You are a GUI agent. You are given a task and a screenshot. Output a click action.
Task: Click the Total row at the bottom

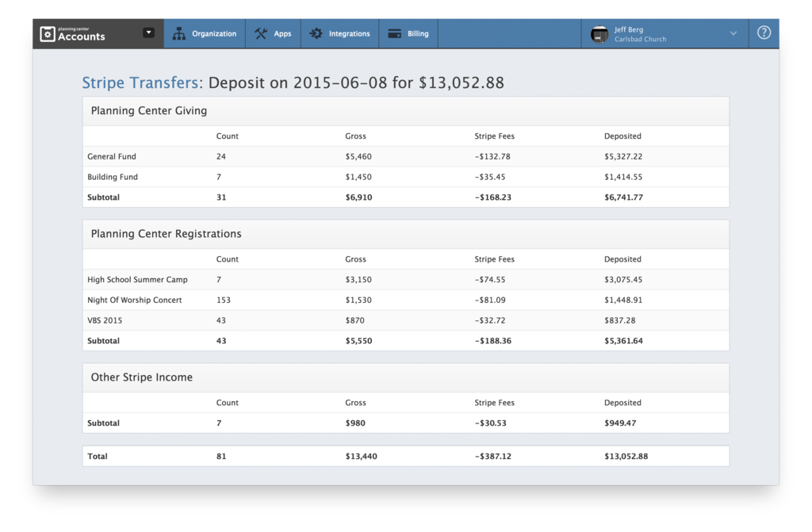click(97, 456)
